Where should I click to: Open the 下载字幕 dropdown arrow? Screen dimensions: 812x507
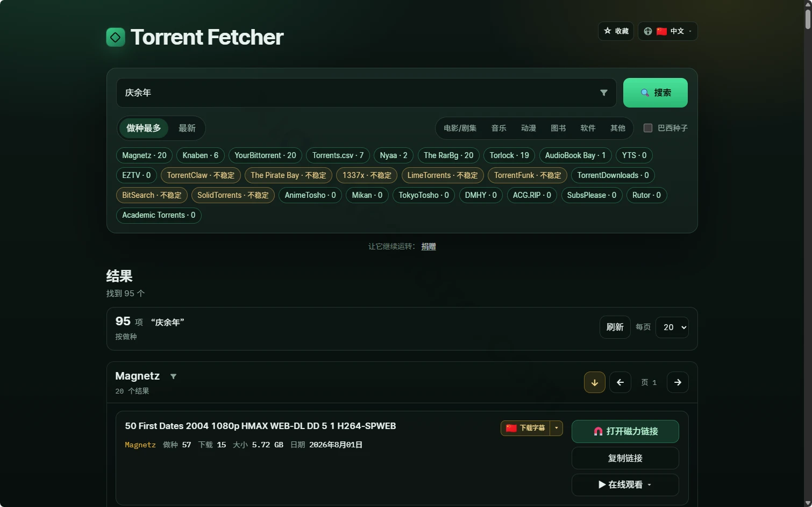click(x=557, y=428)
